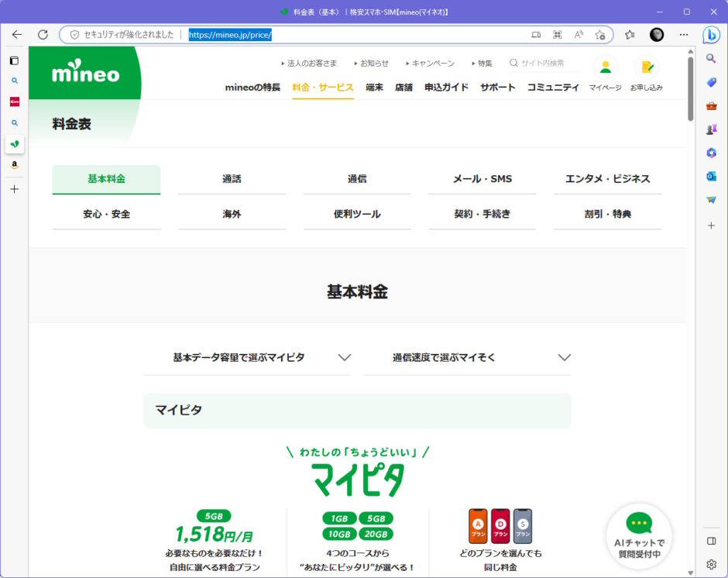The height and width of the screenshot is (578, 728).
Task: Click the mineo logo
Action: [85, 74]
